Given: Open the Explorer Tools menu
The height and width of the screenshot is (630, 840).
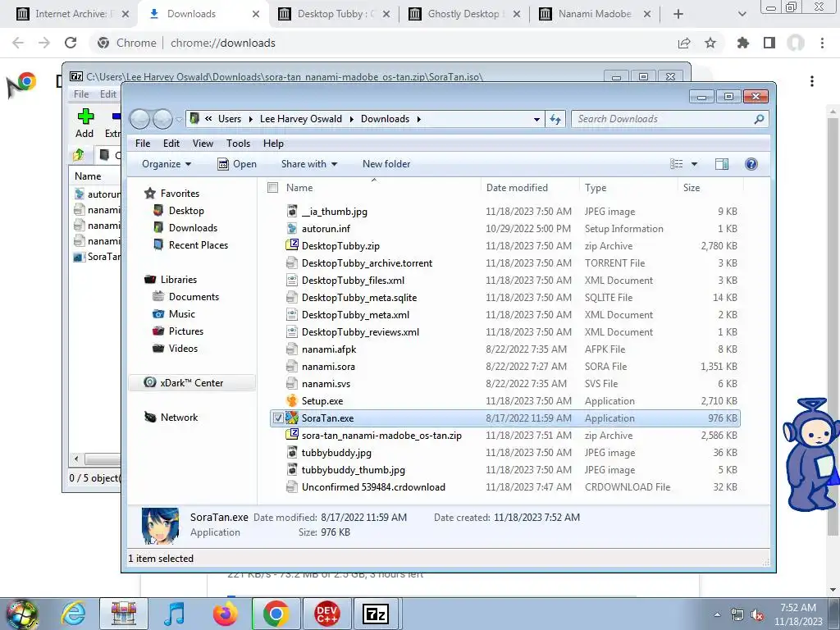Looking at the screenshot, I should [239, 143].
